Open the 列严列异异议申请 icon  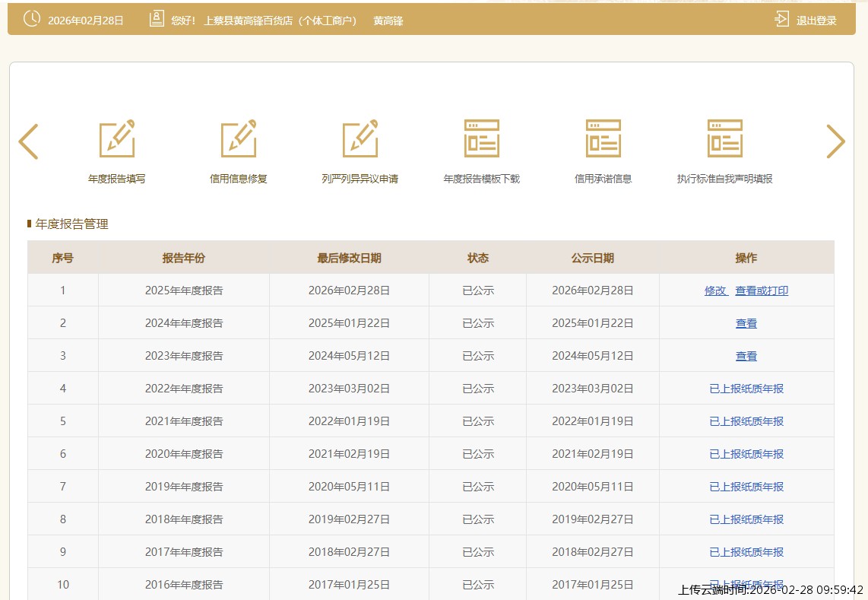coord(360,139)
